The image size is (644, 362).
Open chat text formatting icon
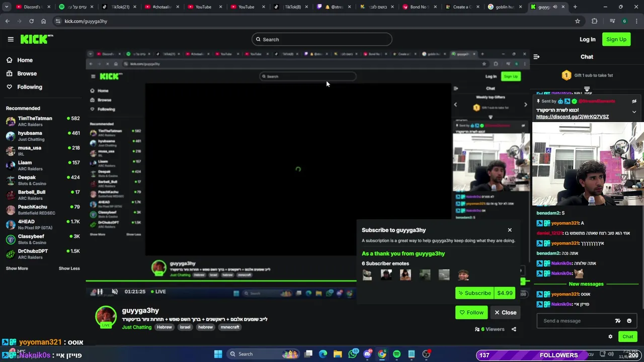[618, 321]
